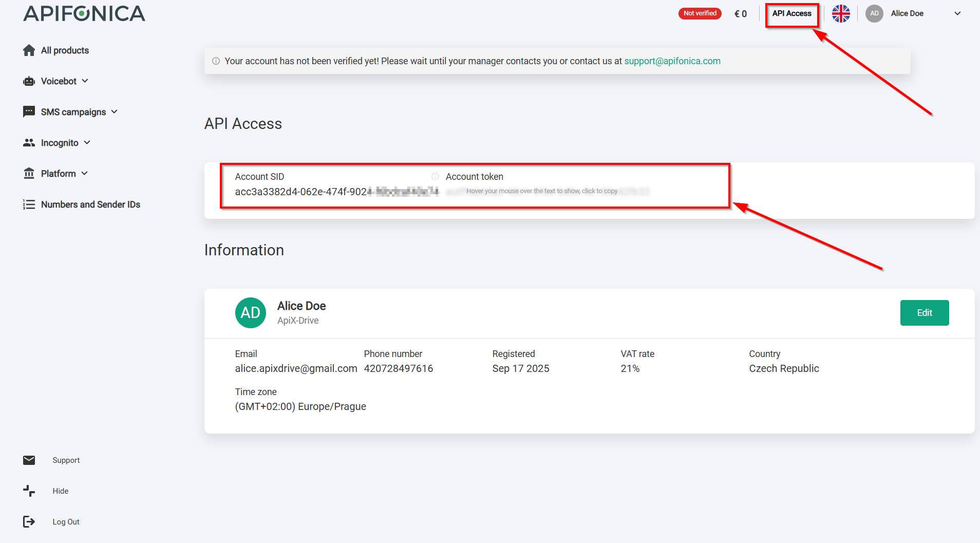Click the Incognito people icon
The height and width of the screenshot is (543, 980).
click(x=29, y=143)
